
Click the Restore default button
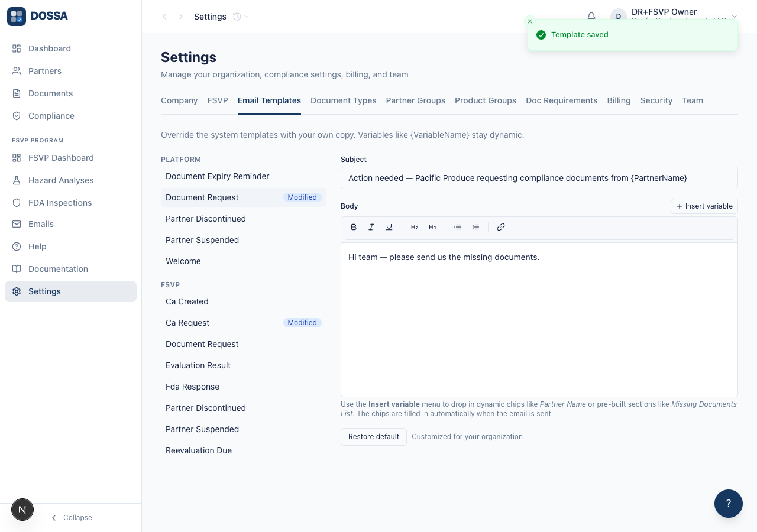click(x=374, y=437)
